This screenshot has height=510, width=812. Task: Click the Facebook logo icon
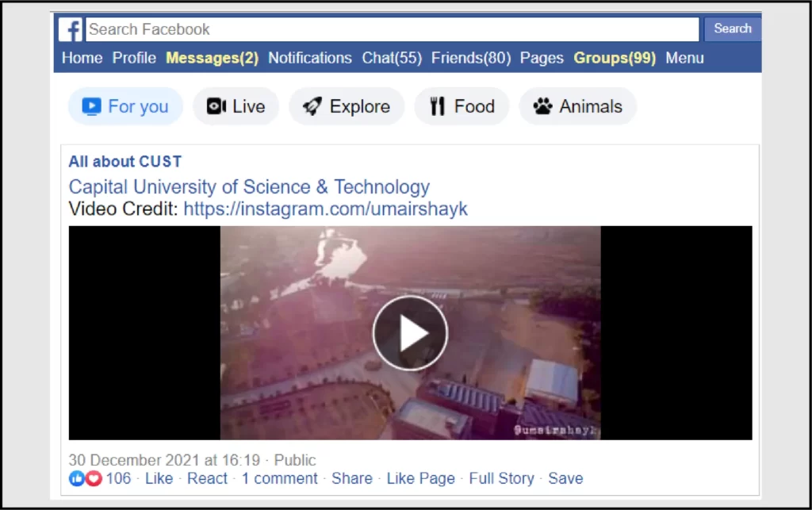tap(71, 29)
